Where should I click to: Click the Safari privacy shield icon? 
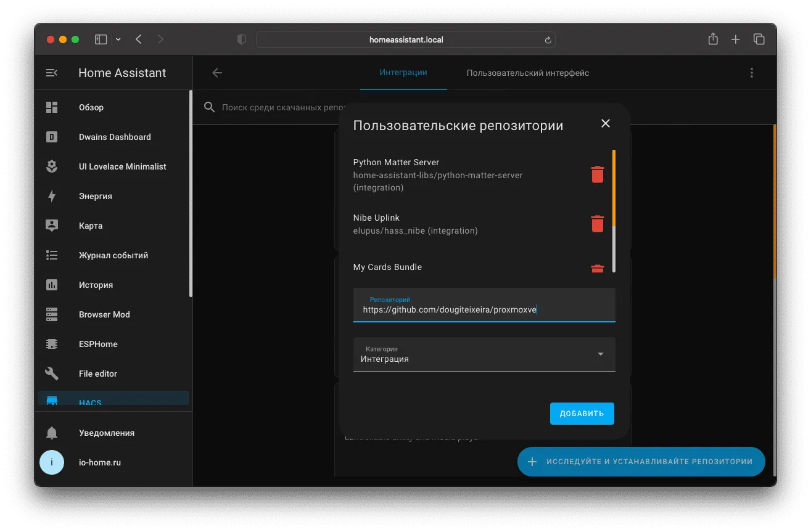pyautogui.click(x=242, y=39)
